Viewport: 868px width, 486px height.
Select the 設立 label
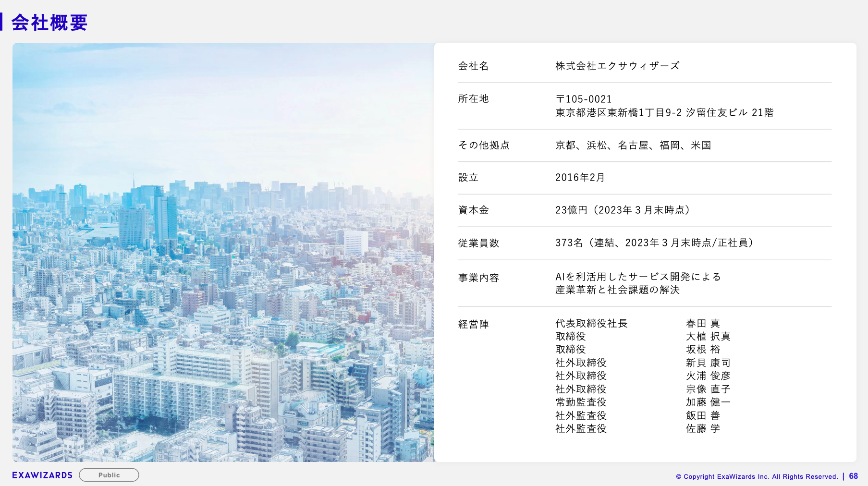click(x=468, y=177)
